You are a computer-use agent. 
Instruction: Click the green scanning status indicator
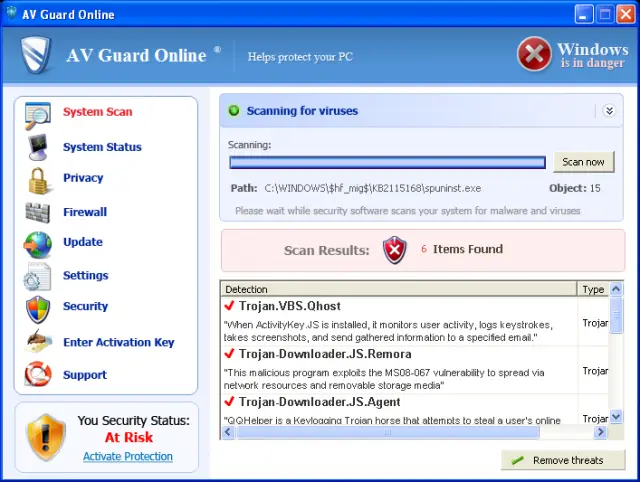coord(234,111)
